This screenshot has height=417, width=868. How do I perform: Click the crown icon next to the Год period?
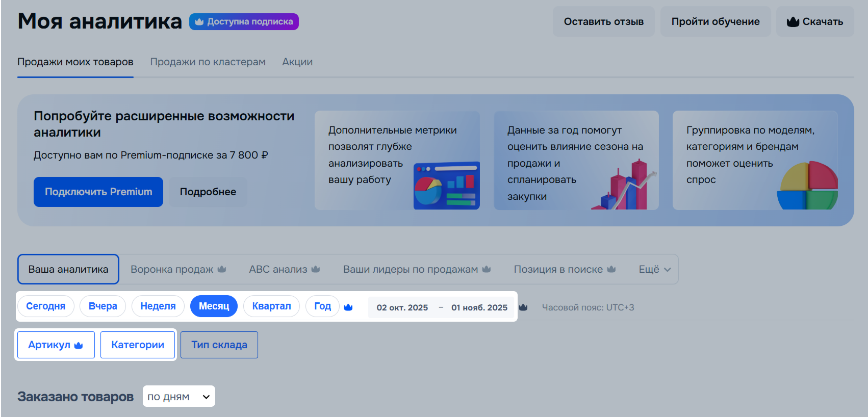[x=348, y=307]
